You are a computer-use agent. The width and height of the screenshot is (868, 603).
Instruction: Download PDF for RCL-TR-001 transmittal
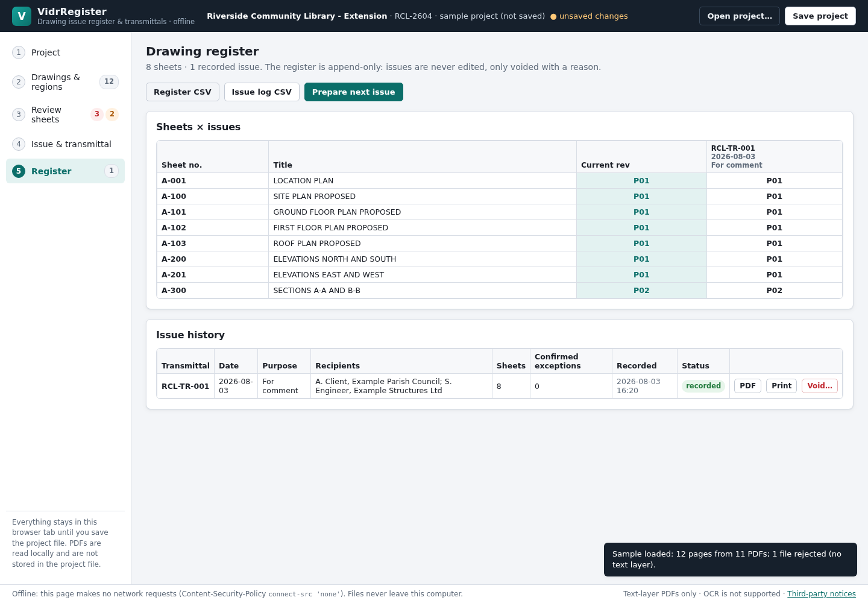(747, 386)
